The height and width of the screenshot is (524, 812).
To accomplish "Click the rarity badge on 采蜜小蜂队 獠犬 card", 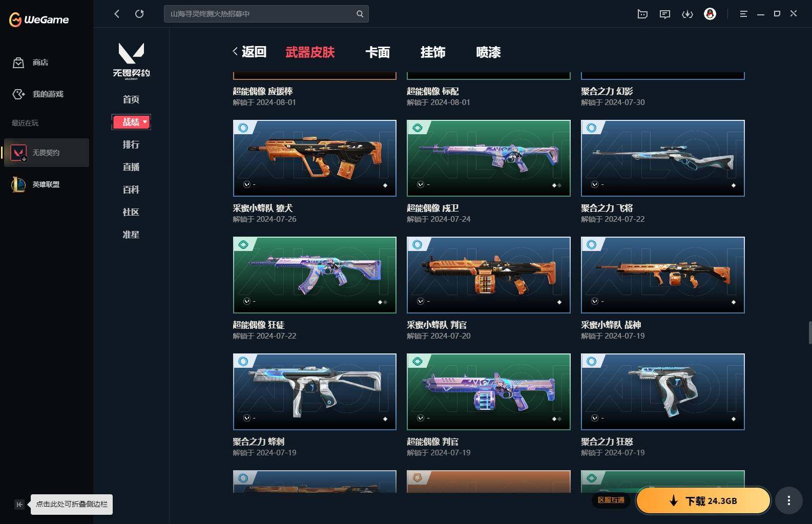I will coord(243,128).
